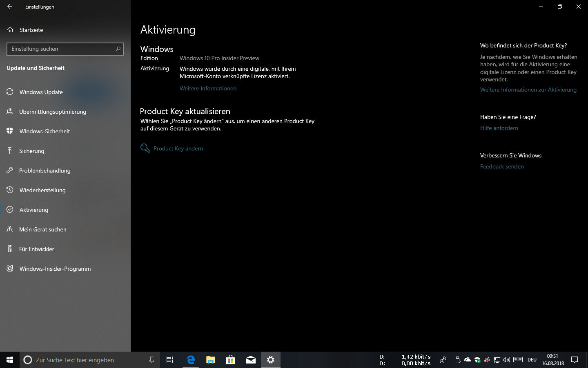Click the key icon beside Product Key ändern
Image resolution: width=588 pixels, height=368 pixels.
click(x=145, y=148)
